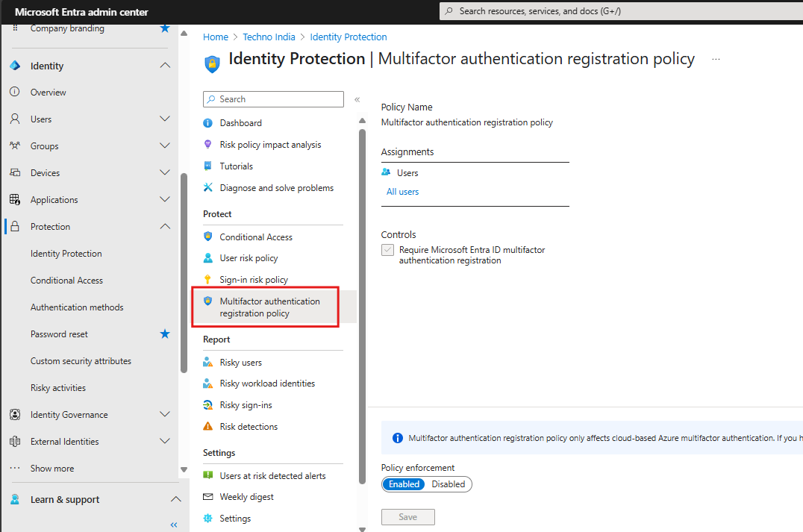Open the All users assignment link
Viewport: 803px width, 532px height.
pos(402,191)
